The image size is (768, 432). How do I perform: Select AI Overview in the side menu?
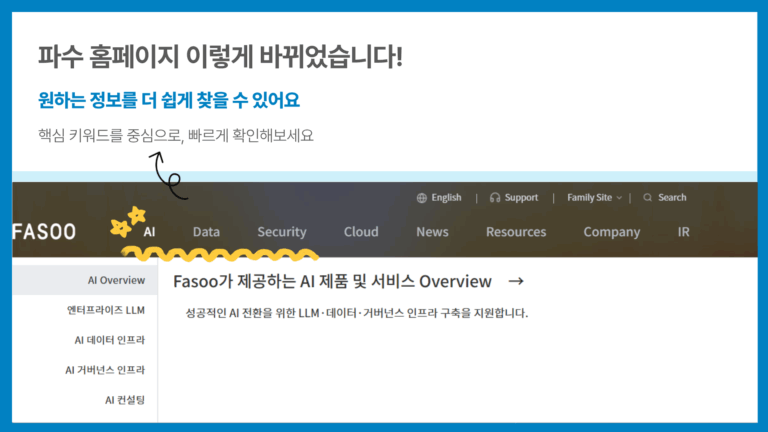(116, 281)
